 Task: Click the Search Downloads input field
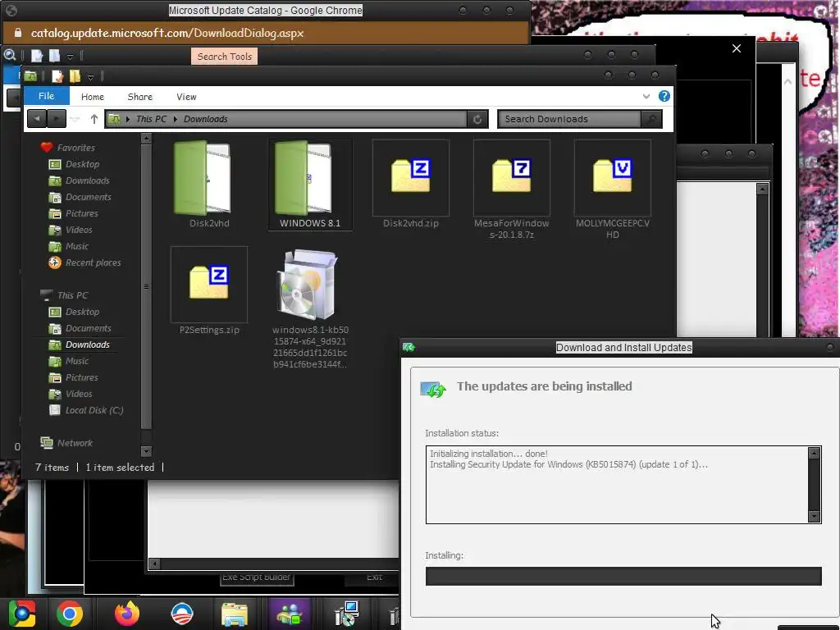(569, 119)
